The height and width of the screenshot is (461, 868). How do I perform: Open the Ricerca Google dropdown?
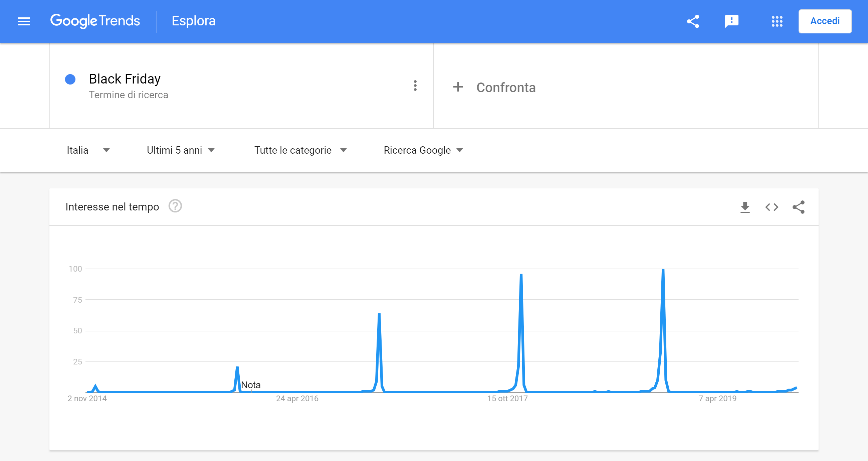coord(423,150)
